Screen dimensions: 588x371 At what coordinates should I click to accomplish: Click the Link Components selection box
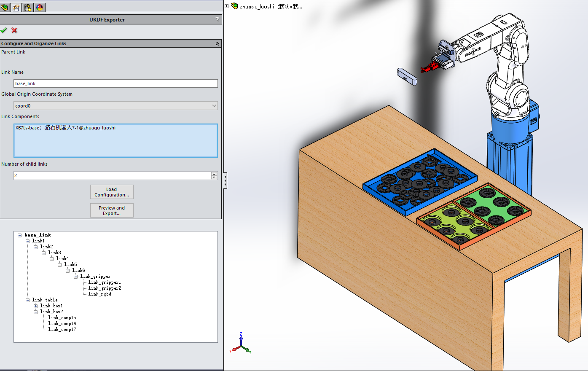tap(115, 140)
